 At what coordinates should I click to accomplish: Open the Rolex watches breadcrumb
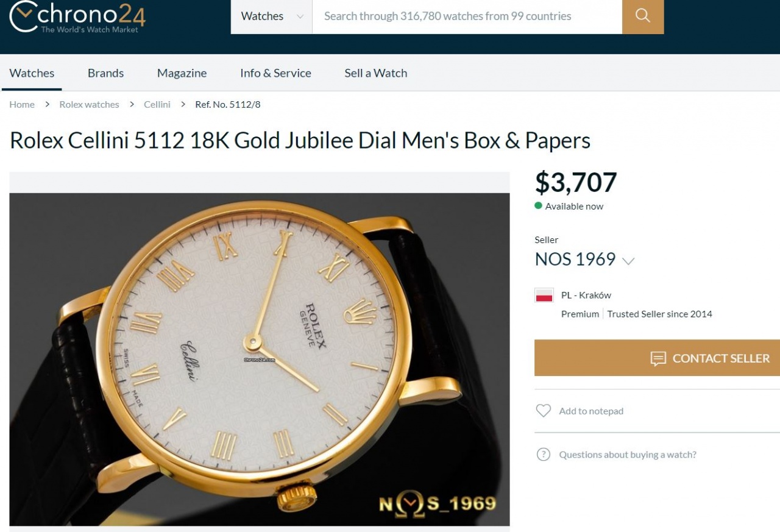(89, 104)
